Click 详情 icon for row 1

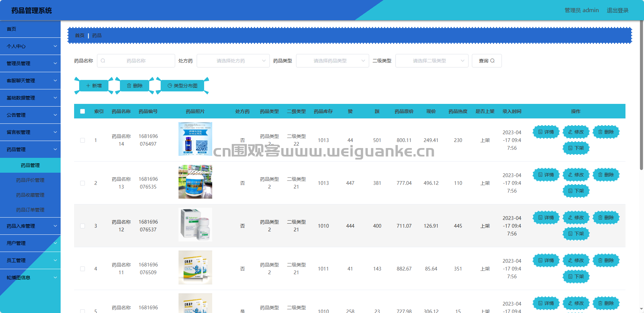tap(540, 132)
